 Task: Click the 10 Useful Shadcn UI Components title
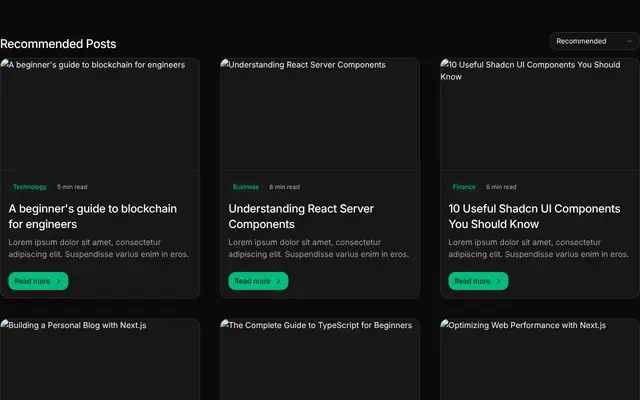coord(534,216)
